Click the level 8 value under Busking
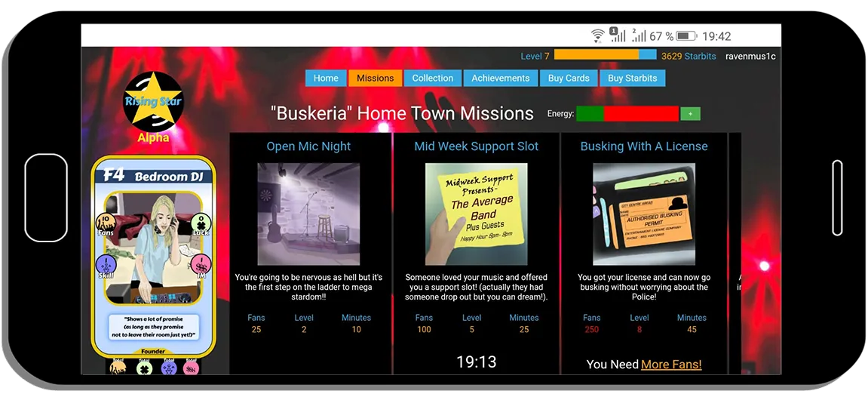This screenshot has height=397, width=868. click(639, 329)
